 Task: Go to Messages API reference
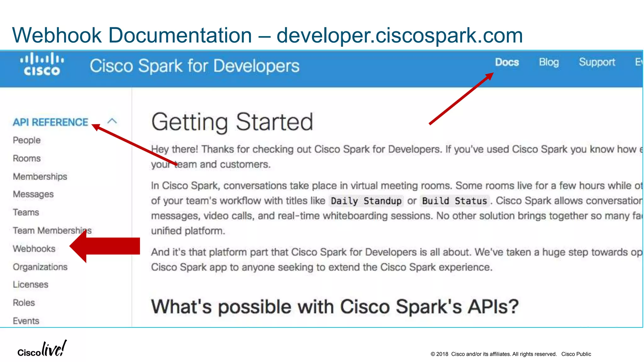pyautogui.click(x=33, y=195)
